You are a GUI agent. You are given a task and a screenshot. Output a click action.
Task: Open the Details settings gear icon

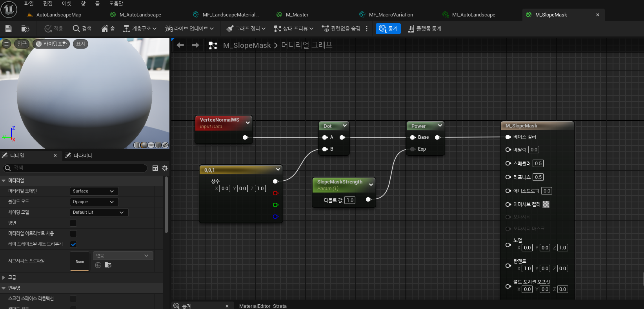coord(165,168)
